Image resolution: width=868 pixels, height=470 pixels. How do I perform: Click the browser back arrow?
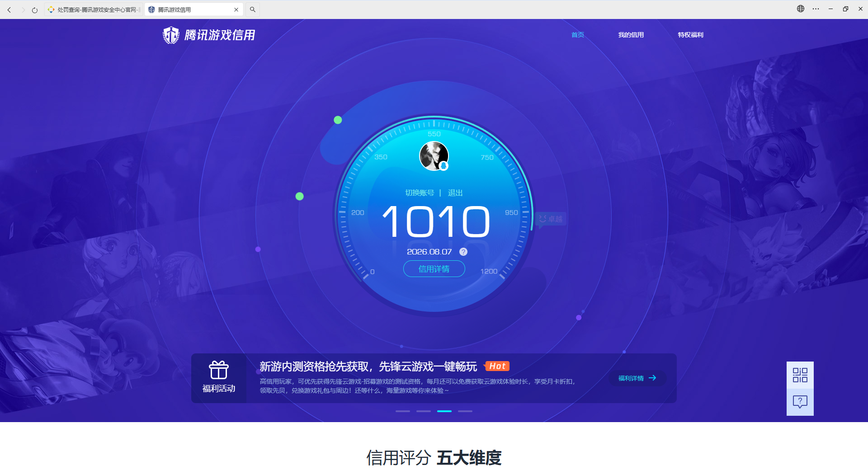pyautogui.click(x=9, y=9)
